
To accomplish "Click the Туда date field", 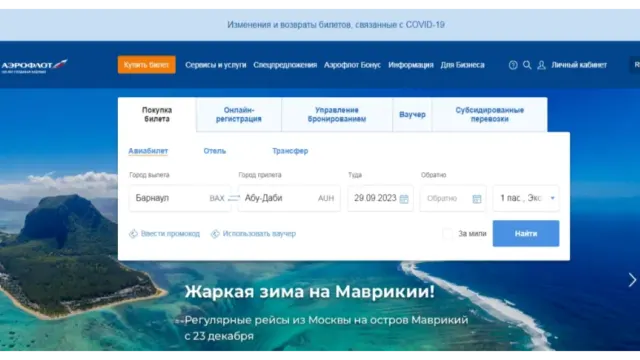I will [380, 198].
